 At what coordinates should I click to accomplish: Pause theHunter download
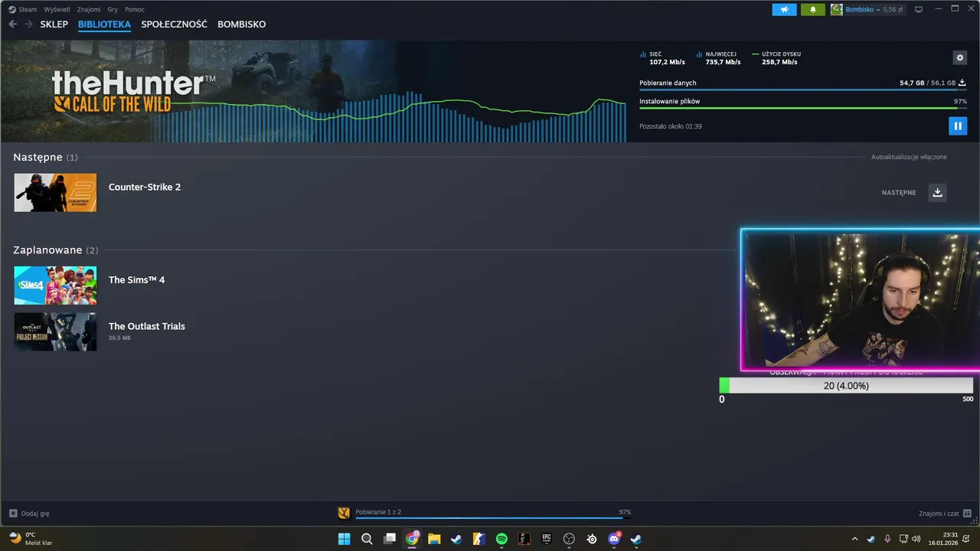[x=958, y=126]
